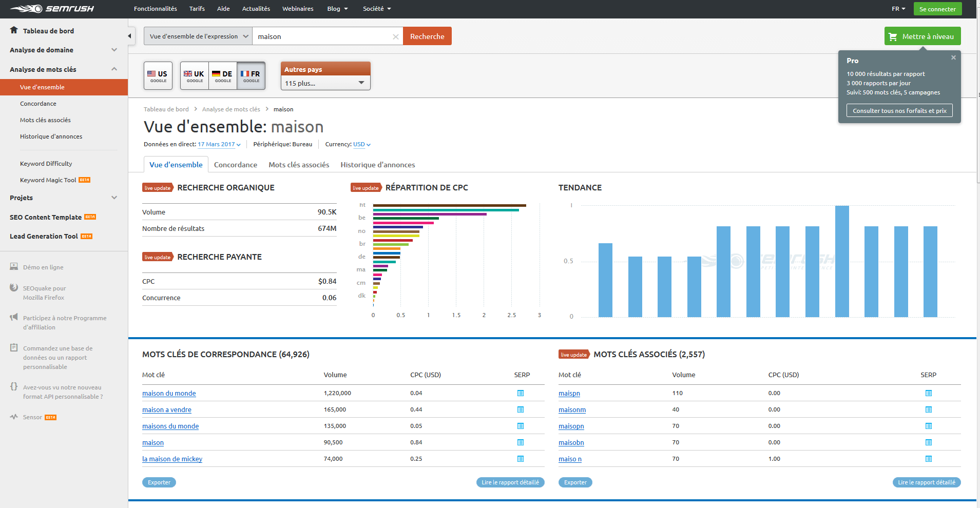Open SERP icon for maison a vendre
This screenshot has height=508, width=980.
521,409
